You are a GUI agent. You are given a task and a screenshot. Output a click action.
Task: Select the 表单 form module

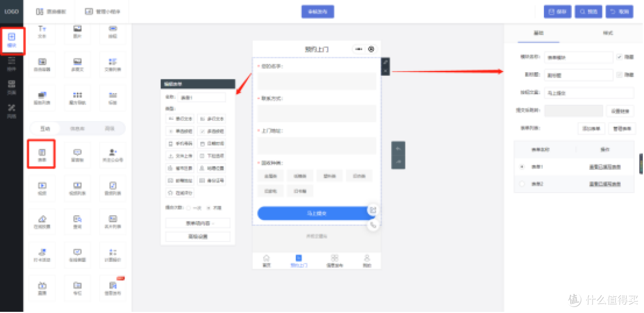[42, 154]
